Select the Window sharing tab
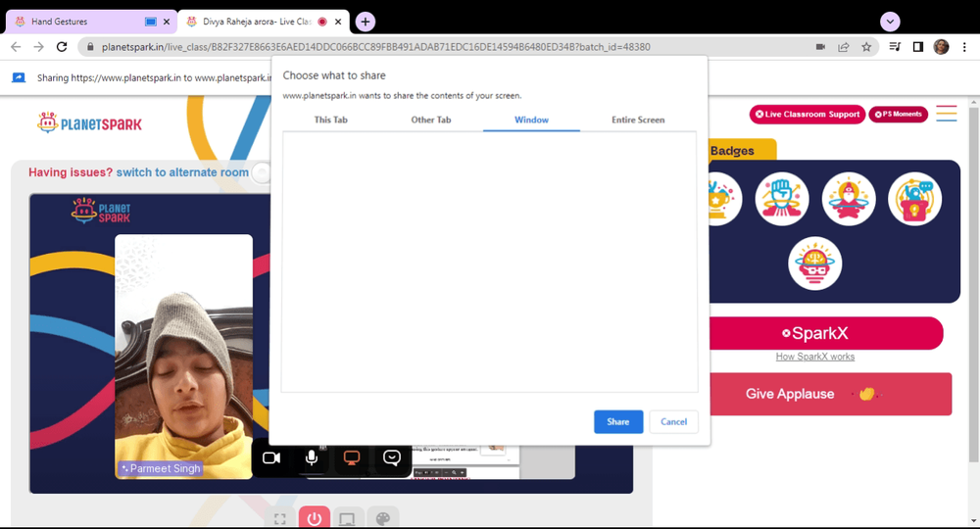980x529 pixels. pyautogui.click(x=531, y=120)
